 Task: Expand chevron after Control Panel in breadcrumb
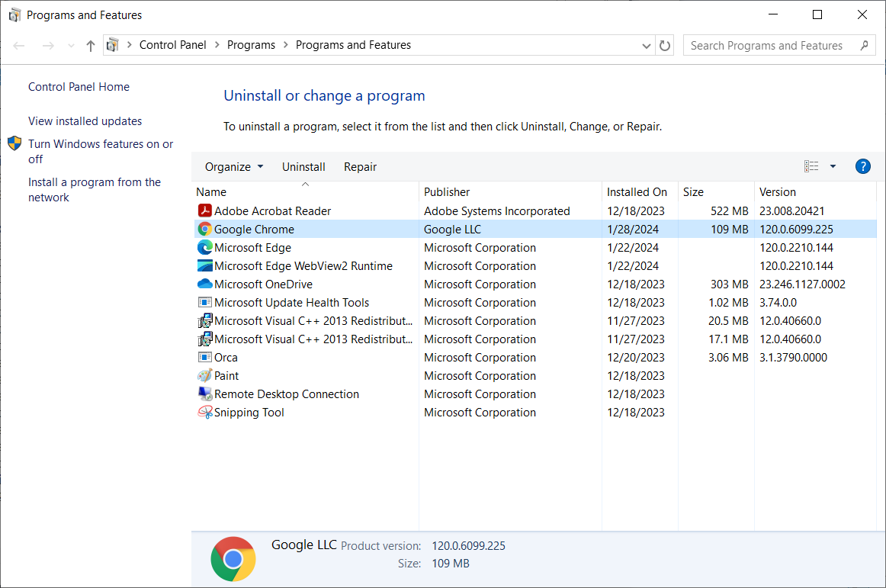click(x=217, y=45)
